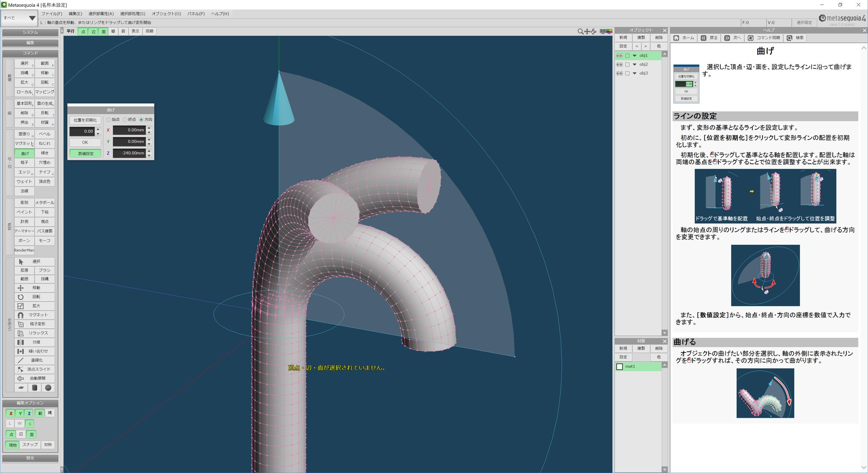Open the 選択部処理(S) menu
The height and width of the screenshot is (473, 868).
[x=133, y=14]
